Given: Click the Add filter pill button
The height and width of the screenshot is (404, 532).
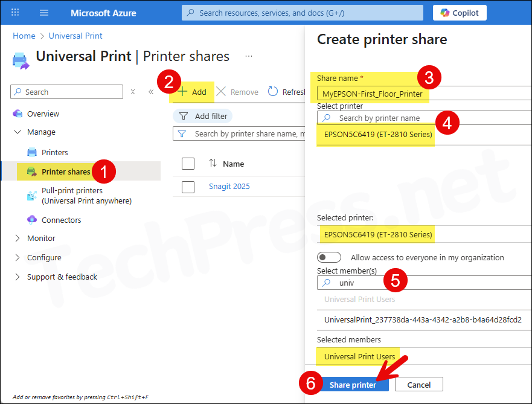Looking at the screenshot, I should [202, 117].
